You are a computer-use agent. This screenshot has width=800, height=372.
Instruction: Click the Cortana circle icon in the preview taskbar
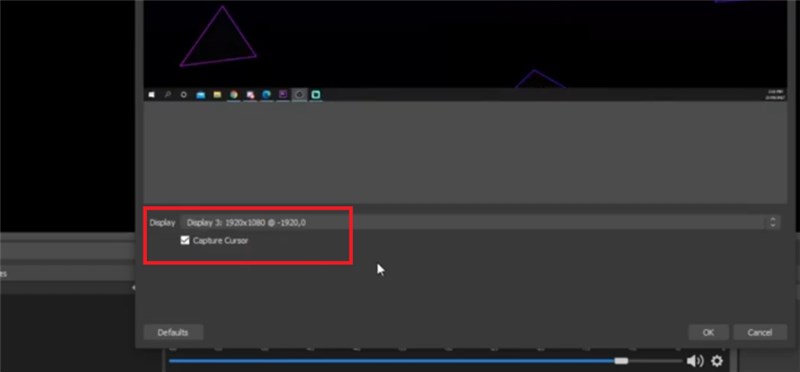(x=184, y=94)
